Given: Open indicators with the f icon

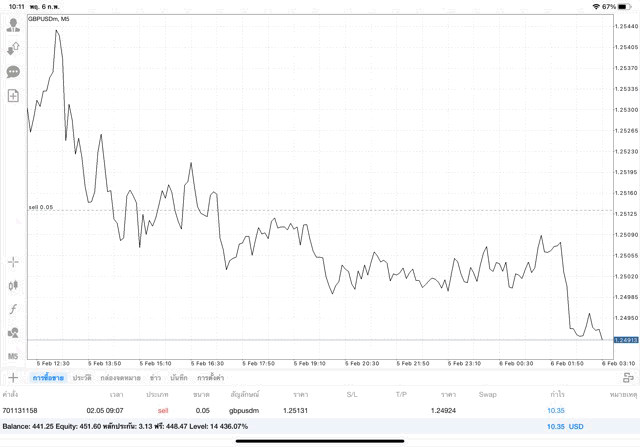Looking at the screenshot, I should tap(13, 309).
